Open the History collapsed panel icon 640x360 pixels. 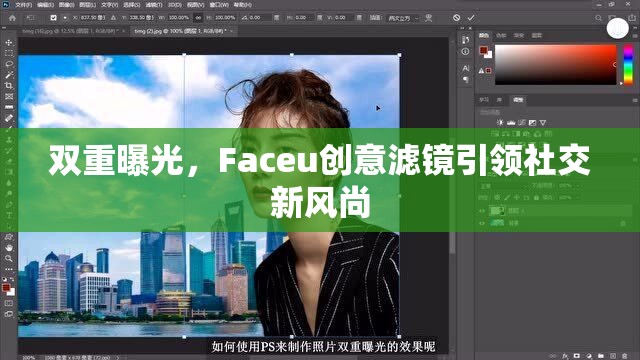tap(466, 40)
